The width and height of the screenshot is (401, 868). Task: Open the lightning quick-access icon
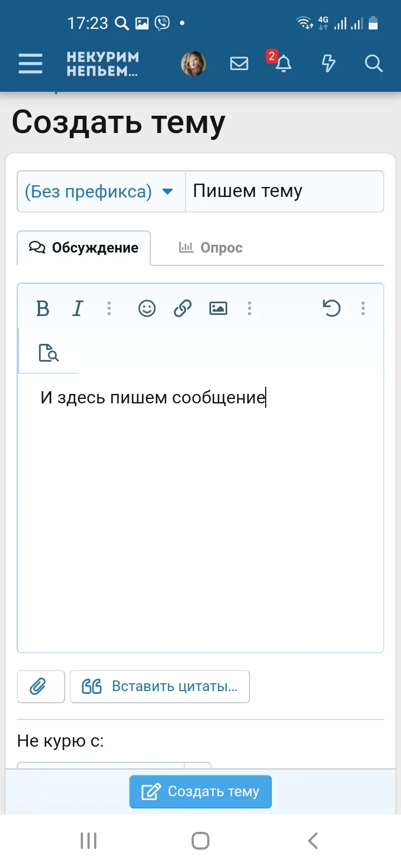tap(328, 64)
